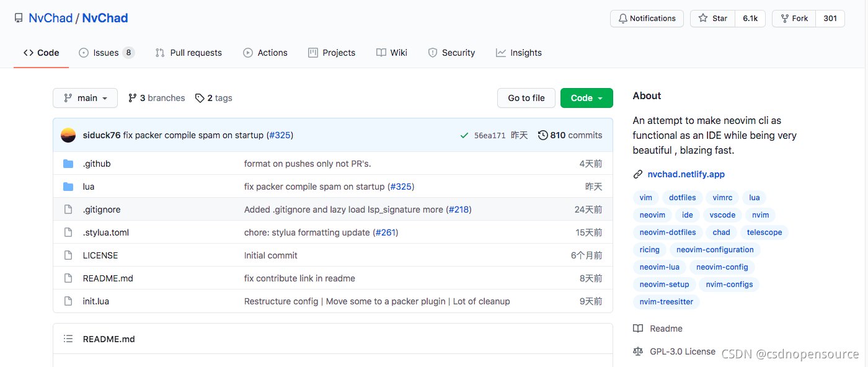The width and height of the screenshot is (868, 367).
Task: Click the vim topic tag
Action: (x=646, y=198)
